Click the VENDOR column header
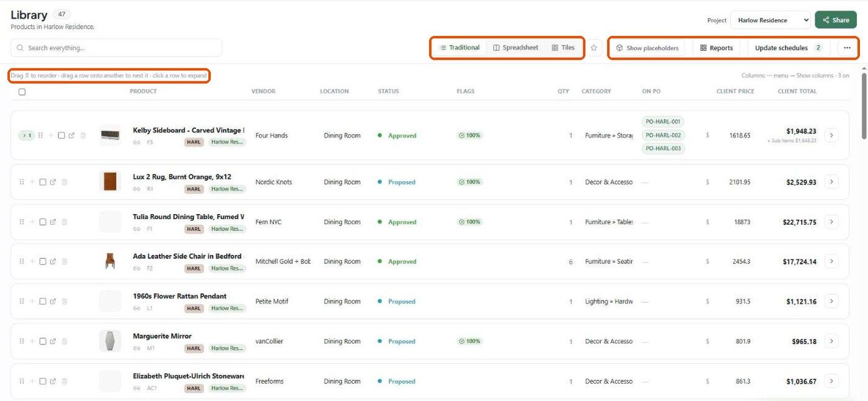Viewport: 868px width, 401px height. [x=263, y=91]
